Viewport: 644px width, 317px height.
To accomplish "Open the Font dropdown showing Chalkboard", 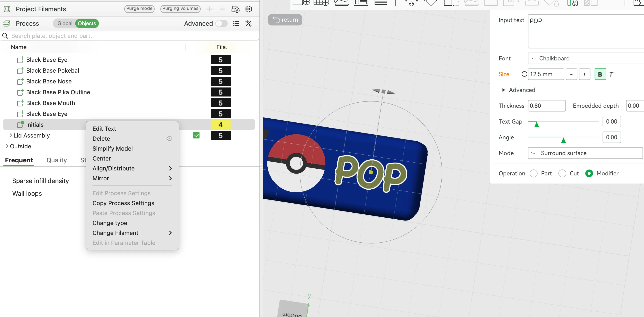I will (586, 58).
